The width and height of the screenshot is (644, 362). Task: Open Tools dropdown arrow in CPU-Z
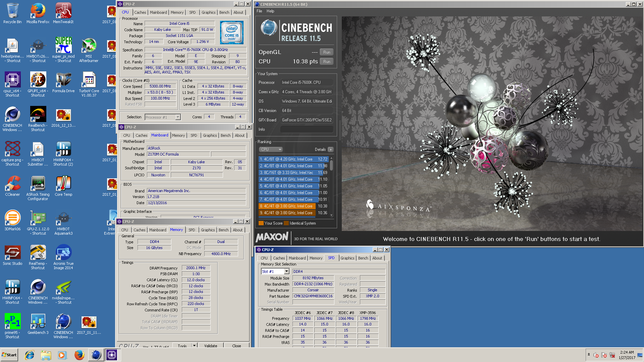(x=194, y=346)
